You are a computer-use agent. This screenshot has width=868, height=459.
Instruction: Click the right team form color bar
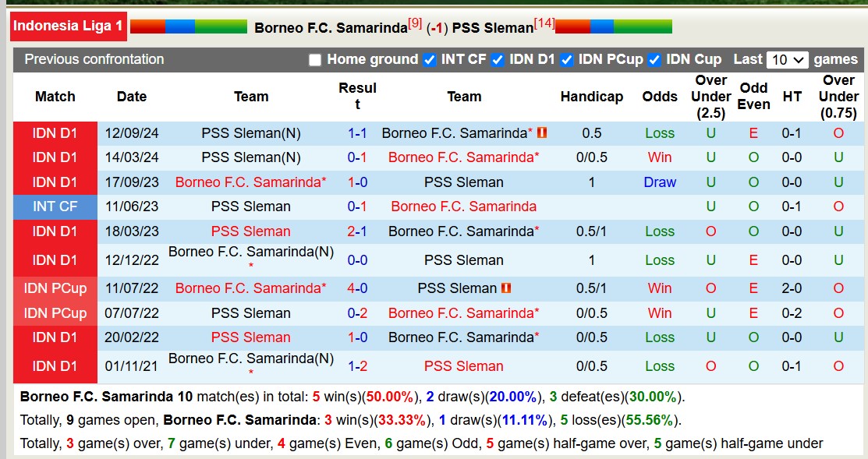click(613, 26)
